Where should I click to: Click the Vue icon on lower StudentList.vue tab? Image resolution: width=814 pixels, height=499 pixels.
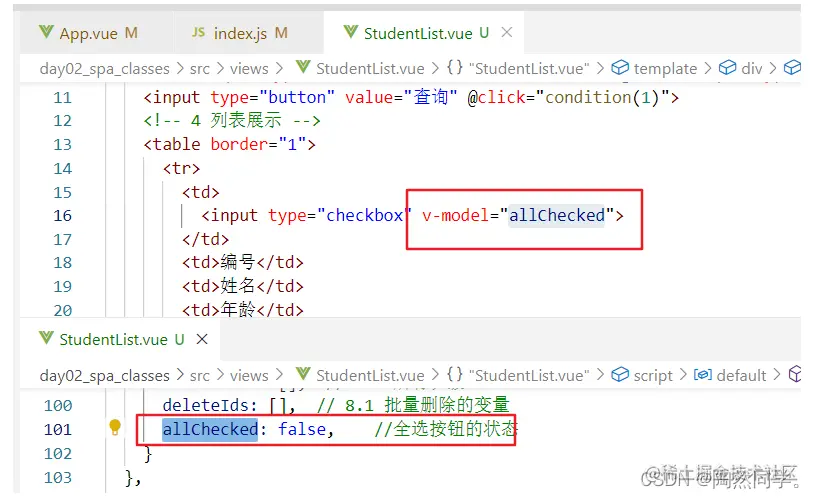[x=46, y=339]
